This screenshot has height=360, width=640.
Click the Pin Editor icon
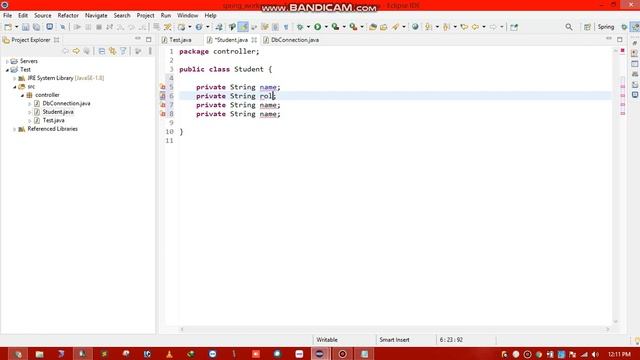point(514,27)
